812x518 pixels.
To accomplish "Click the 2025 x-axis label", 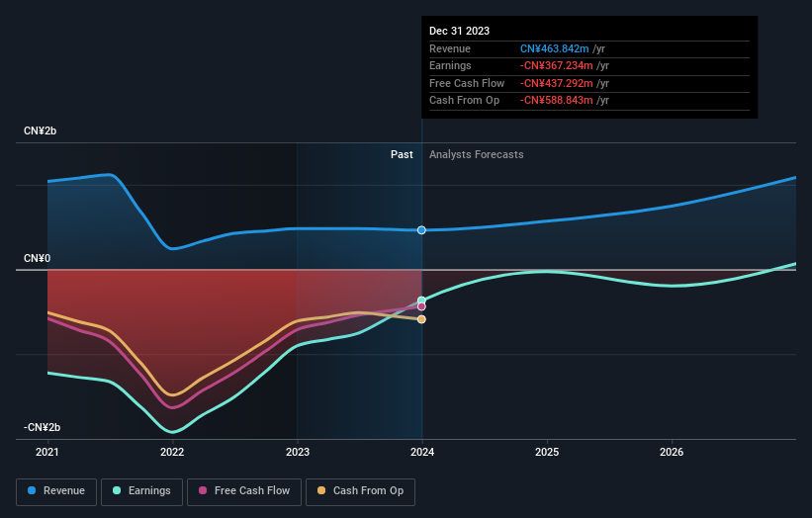I will [x=547, y=452].
